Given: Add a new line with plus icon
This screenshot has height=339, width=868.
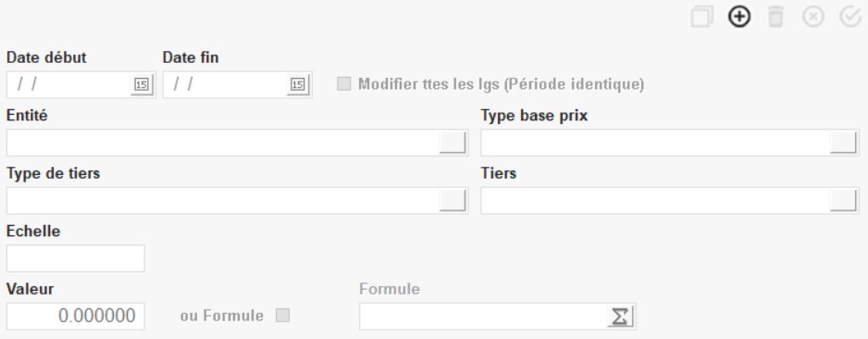Looking at the screenshot, I should pos(739,17).
